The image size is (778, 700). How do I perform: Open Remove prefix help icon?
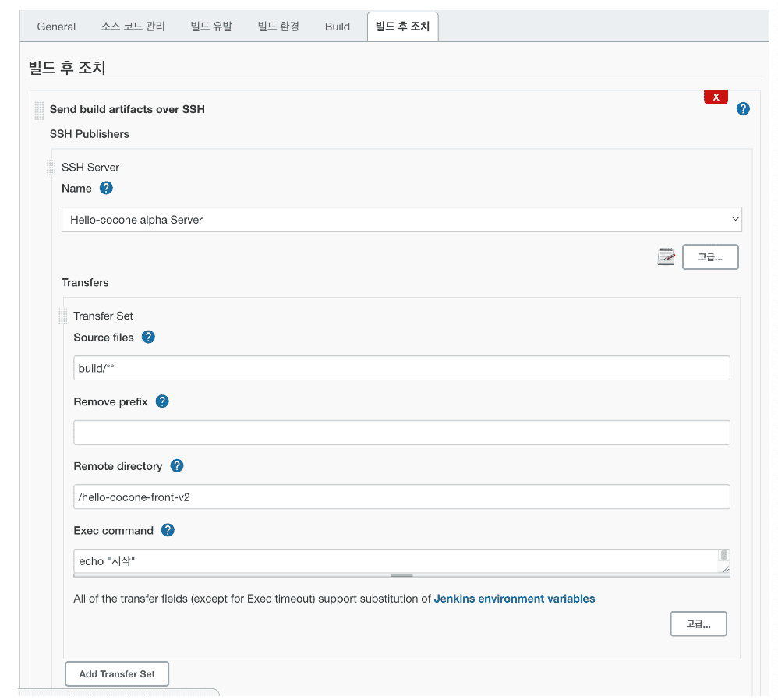tap(162, 401)
